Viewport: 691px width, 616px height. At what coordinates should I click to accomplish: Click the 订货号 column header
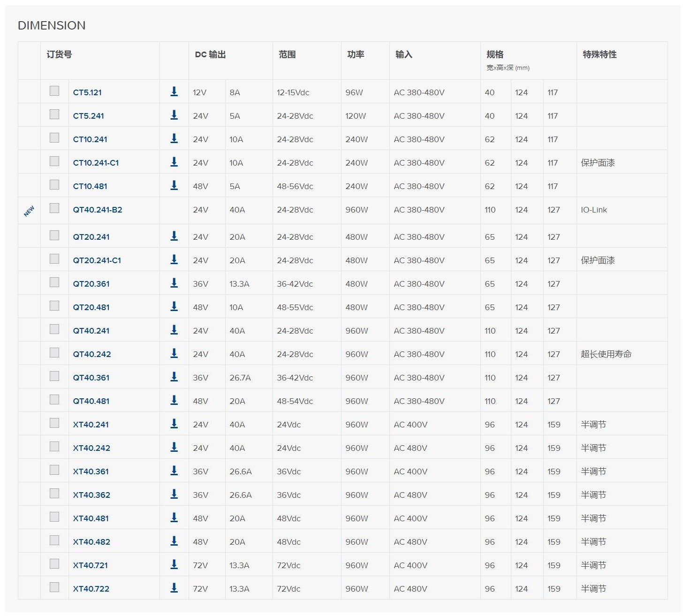coord(59,54)
